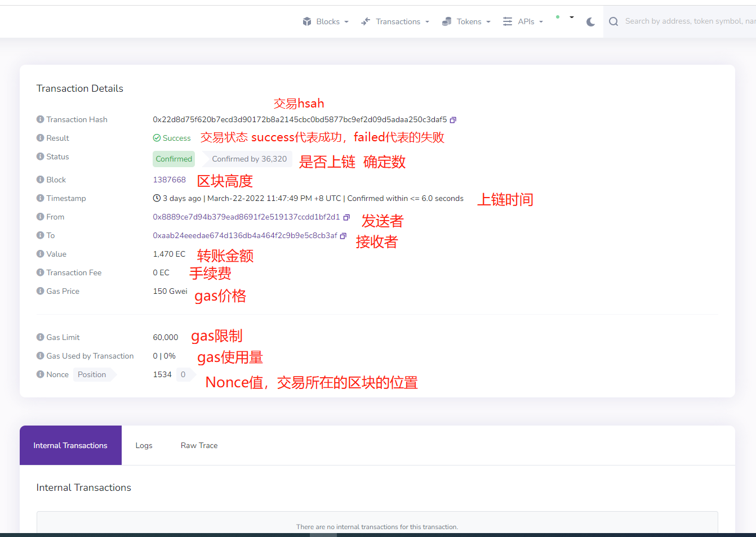This screenshot has width=756, height=537.
Task: Switch to the Logs tab
Action: coord(144,445)
